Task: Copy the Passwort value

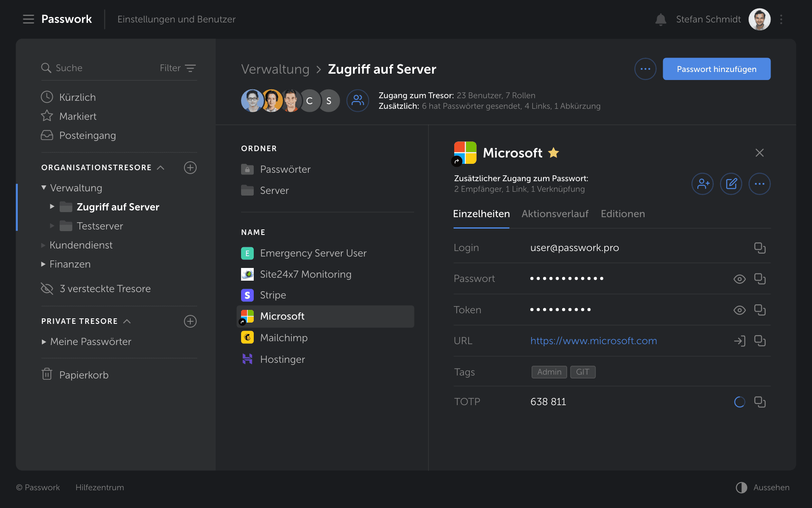Action: point(760,279)
